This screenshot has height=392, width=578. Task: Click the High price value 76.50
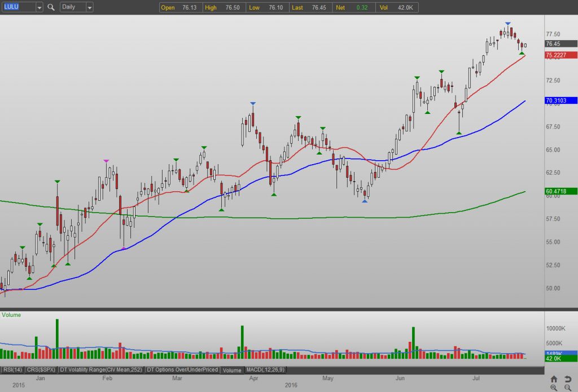232,7
